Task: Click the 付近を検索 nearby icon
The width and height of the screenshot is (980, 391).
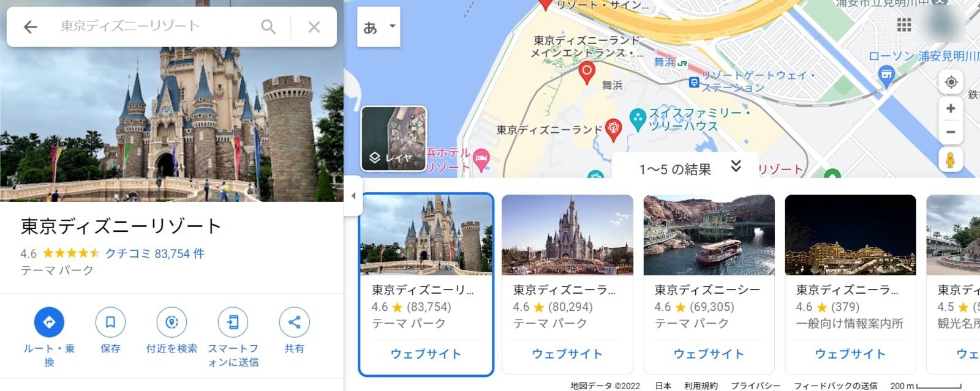Action: (171, 322)
